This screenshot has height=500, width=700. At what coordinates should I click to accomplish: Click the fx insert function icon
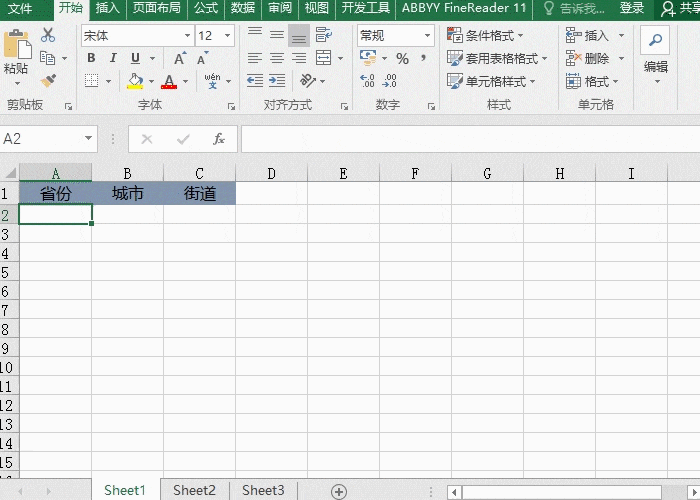click(218, 139)
